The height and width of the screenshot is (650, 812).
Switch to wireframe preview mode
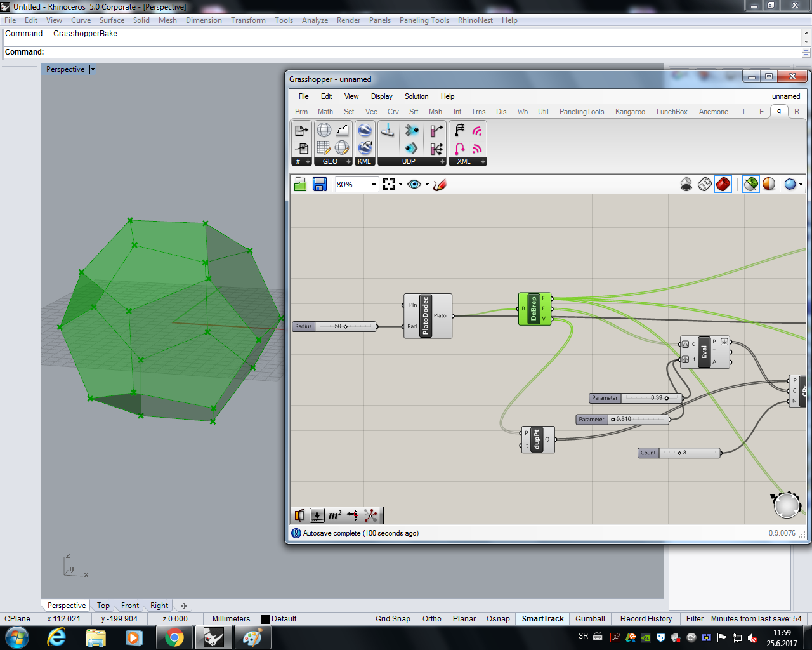(x=705, y=184)
